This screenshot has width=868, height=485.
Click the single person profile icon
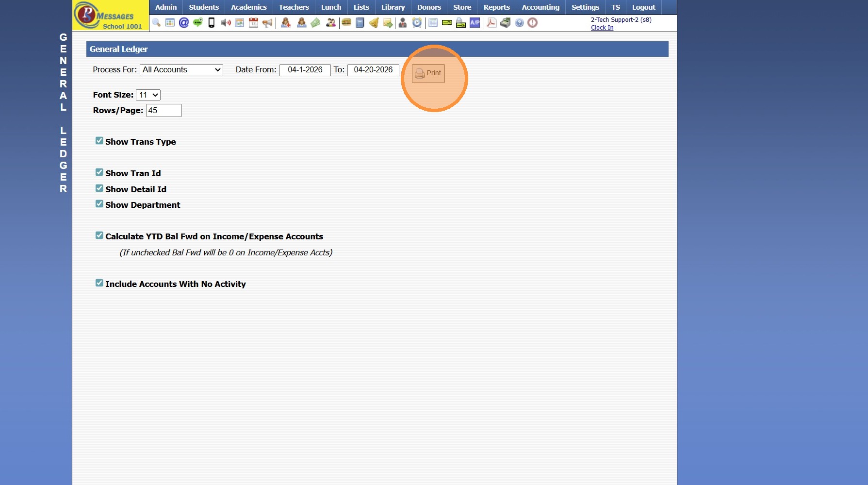tap(301, 23)
